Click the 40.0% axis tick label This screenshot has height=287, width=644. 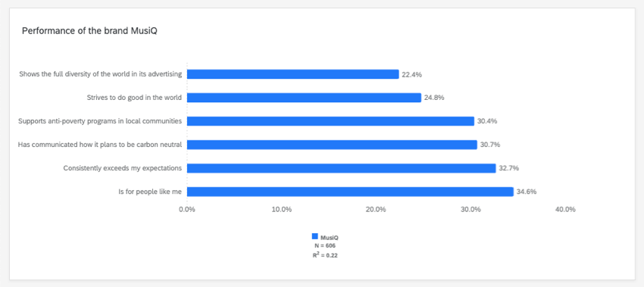pos(565,210)
